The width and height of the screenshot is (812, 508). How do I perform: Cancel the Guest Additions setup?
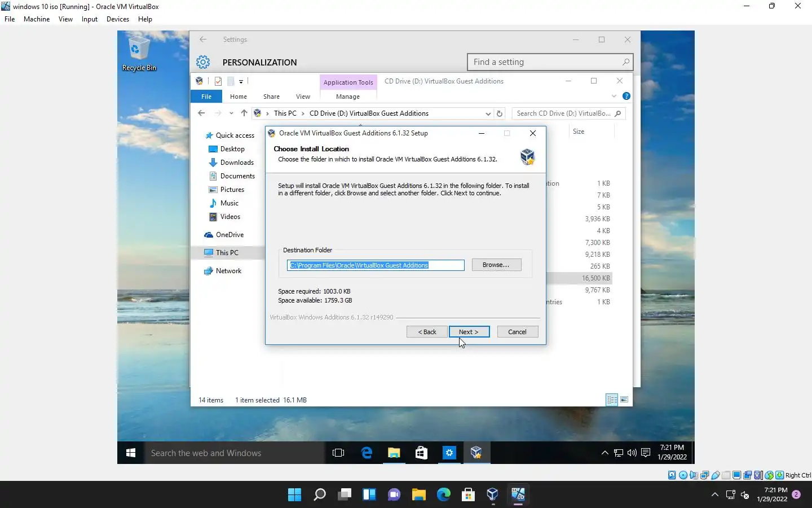(518, 332)
